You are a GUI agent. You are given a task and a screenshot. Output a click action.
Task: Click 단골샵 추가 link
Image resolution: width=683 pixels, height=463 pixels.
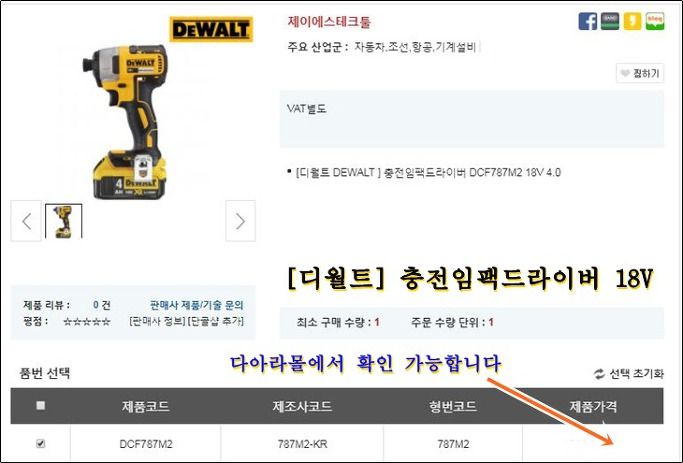215,321
